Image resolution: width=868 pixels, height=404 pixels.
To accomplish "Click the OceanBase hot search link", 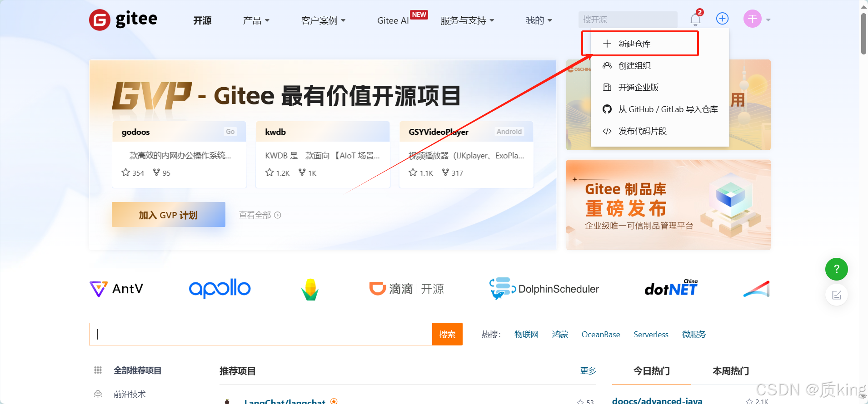I will pos(601,334).
